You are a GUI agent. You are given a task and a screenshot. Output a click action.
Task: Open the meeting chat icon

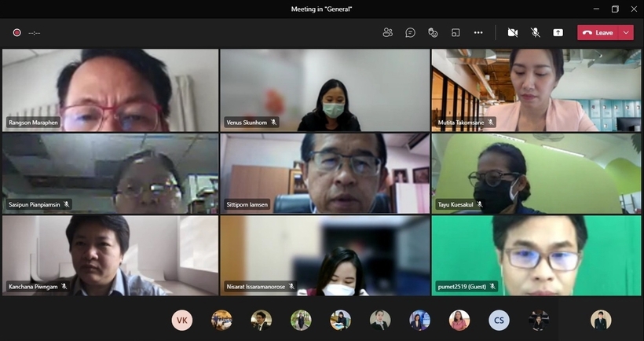click(410, 32)
